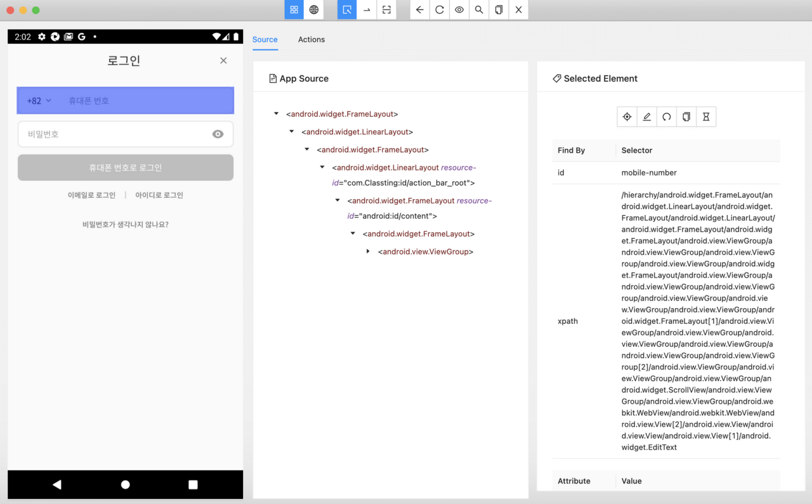
Task: Tap Android recents square button
Action: tap(193, 484)
